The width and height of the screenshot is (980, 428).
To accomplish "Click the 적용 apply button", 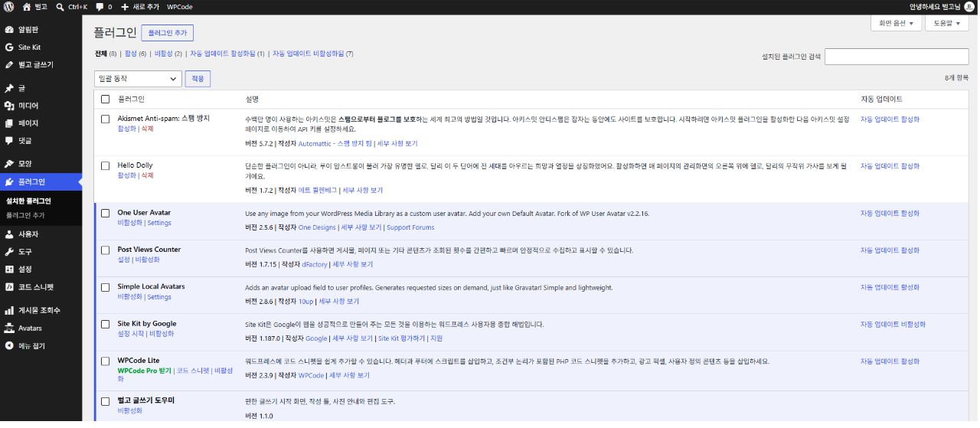I will (198, 79).
